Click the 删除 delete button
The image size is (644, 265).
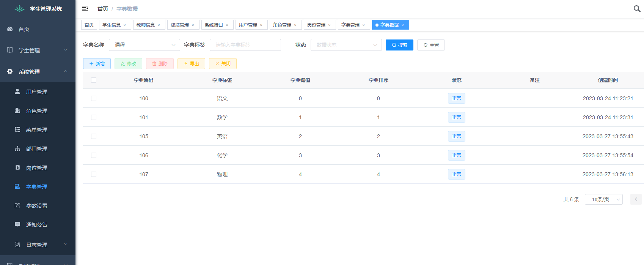click(x=160, y=63)
